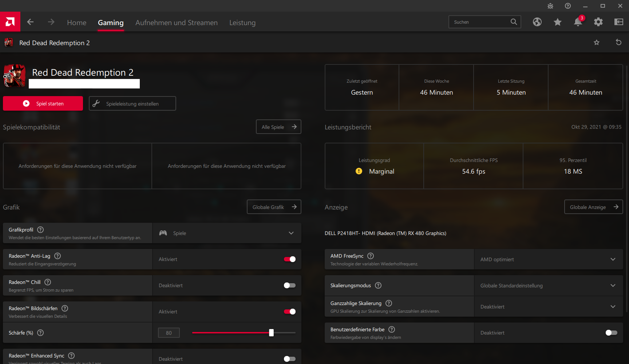Open Skalierungsmodus dropdown
The width and height of the screenshot is (629, 364).
pyautogui.click(x=549, y=285)
